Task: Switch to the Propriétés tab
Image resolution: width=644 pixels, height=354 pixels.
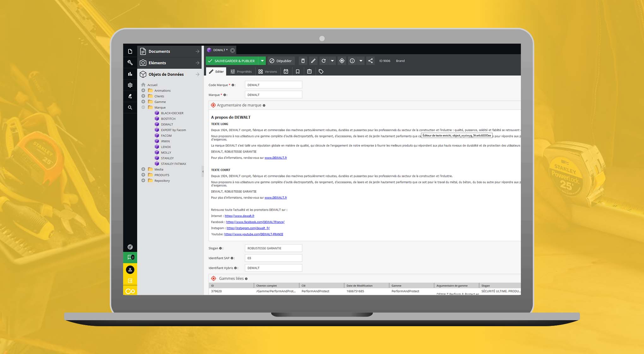Action: click(241, 71)
